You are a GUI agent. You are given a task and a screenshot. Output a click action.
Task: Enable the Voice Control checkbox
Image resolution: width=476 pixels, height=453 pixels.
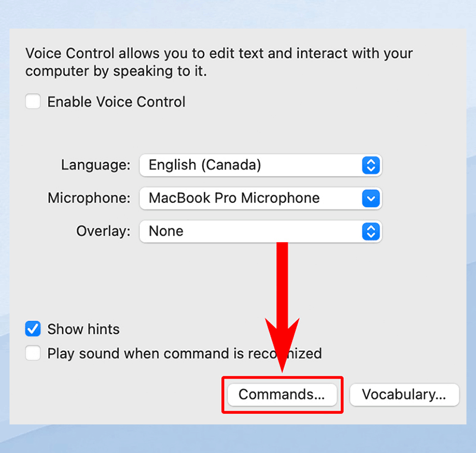pos(33,102)
